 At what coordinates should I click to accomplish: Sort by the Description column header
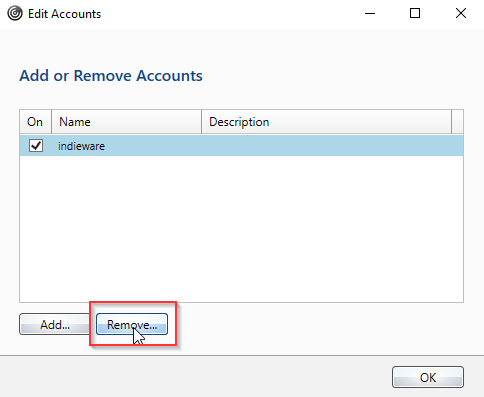(x=327, y=122)
